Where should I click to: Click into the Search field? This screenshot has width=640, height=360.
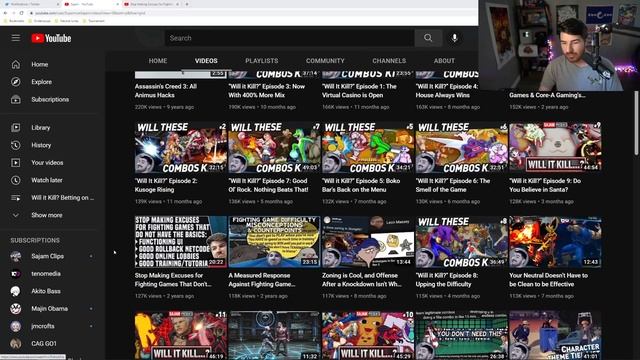(x=289, y=38)
